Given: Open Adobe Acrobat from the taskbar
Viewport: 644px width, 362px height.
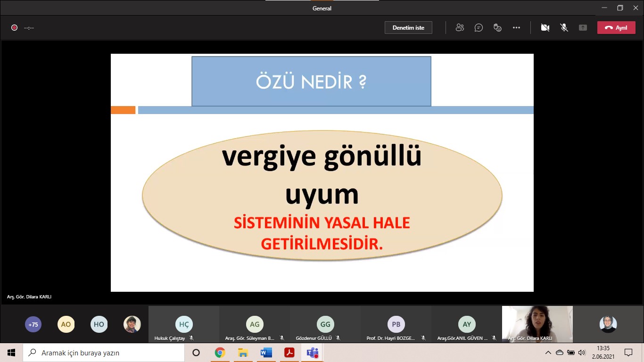Looking at the screenshot, I should (x=289, y=353).
